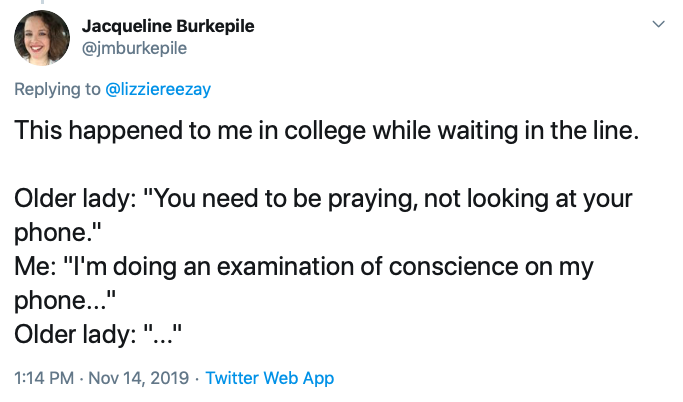Open the @lizziereezay mention link

point(158,89)
